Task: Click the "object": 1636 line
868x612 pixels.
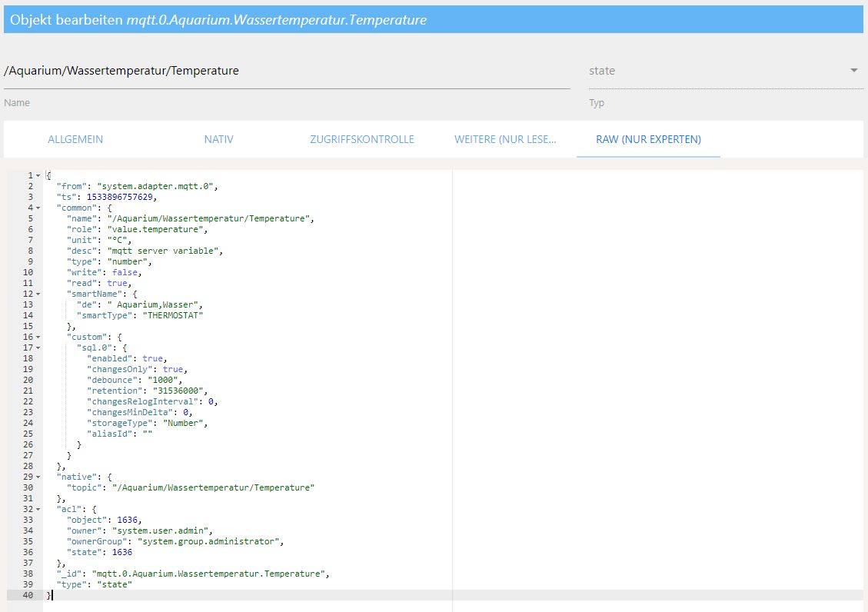Action: point(104,521)
